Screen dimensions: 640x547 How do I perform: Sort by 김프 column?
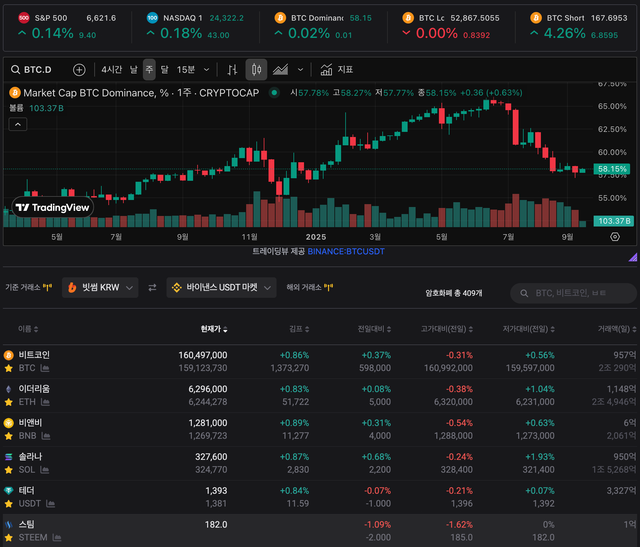coord(299,329)
